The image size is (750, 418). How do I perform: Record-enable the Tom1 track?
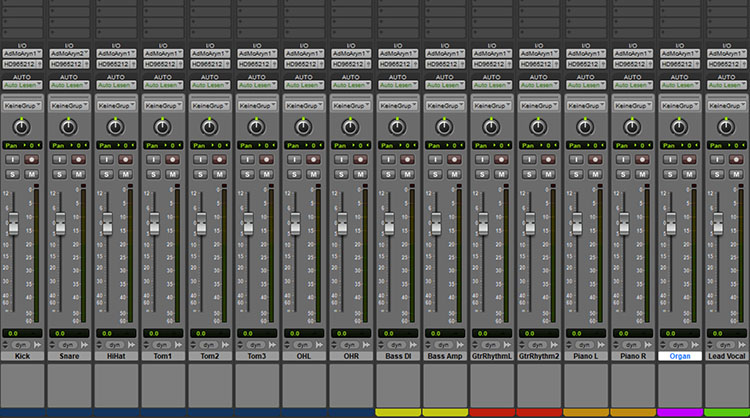172,160
